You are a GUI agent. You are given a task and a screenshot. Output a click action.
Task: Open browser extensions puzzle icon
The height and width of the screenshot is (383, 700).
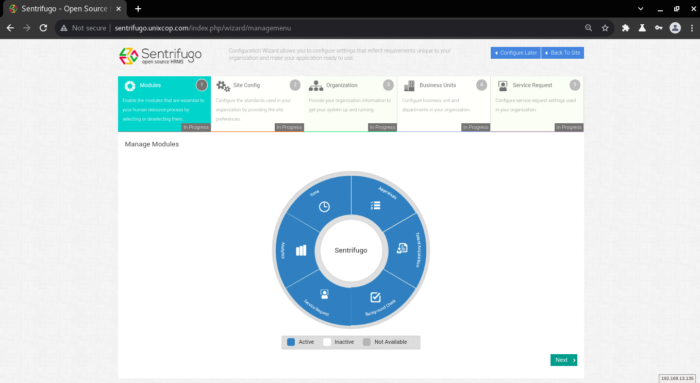(x=625, y=28)
